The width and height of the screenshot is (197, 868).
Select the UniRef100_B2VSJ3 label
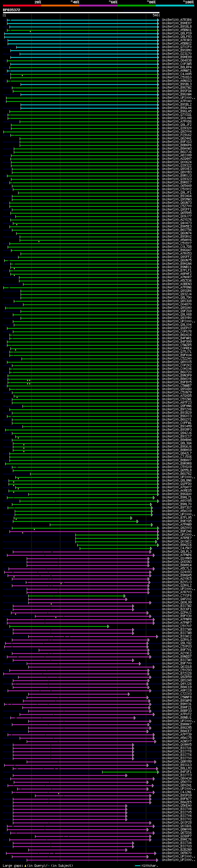[177, 582]
